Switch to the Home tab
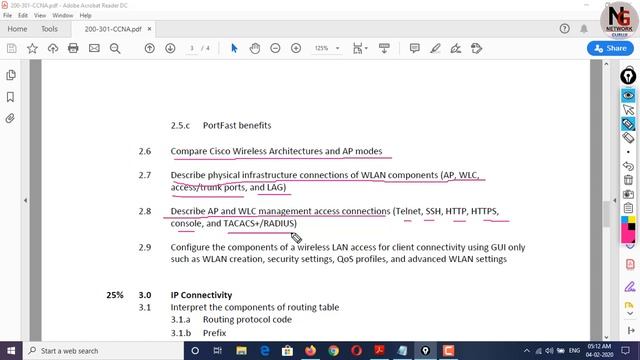Viewport: 640px width, 360px height. (x=17, y=29)
